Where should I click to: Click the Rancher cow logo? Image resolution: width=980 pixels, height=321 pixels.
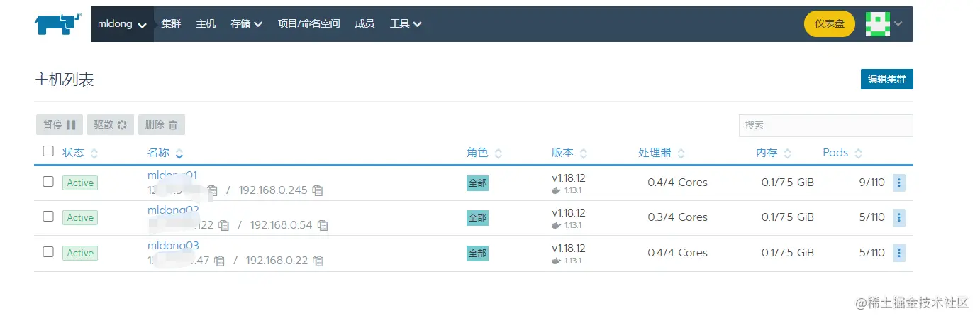pos(58,24)
